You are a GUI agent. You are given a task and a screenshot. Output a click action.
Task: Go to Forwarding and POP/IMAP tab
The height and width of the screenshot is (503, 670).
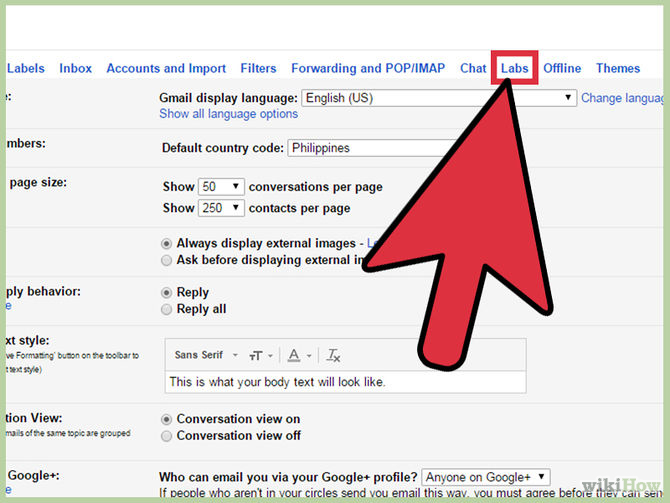click(368, 68)
